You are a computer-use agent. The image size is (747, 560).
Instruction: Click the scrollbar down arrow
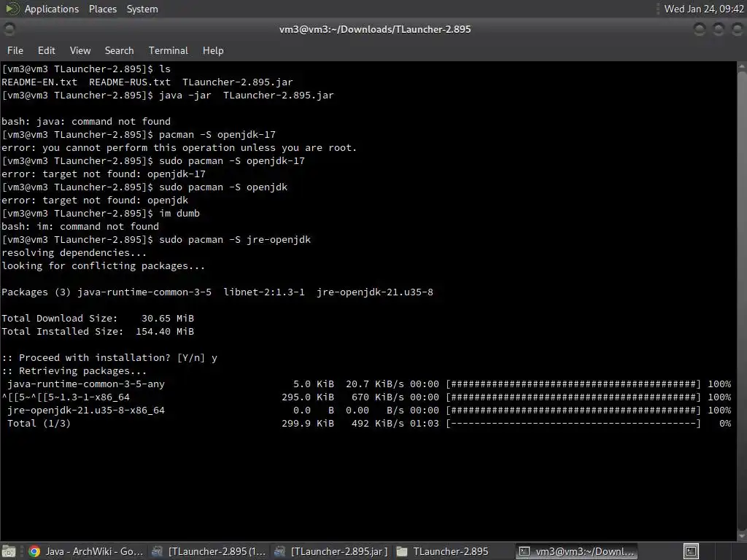742,534
